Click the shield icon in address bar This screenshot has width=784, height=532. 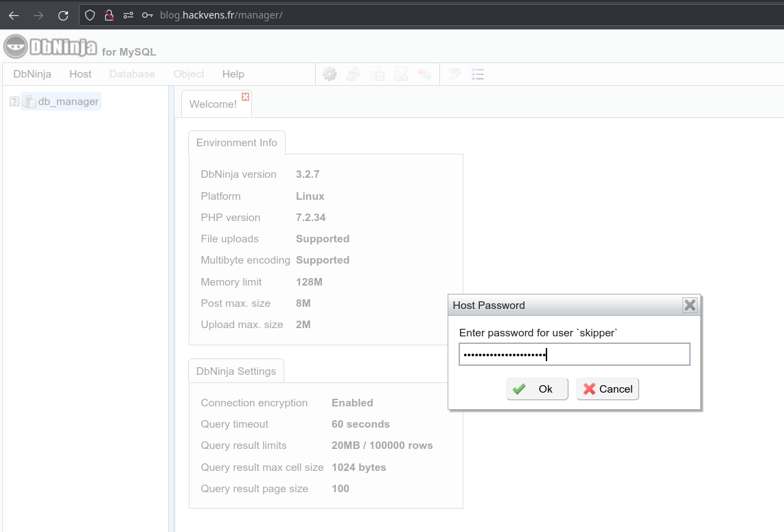click(x=90, y=15)
